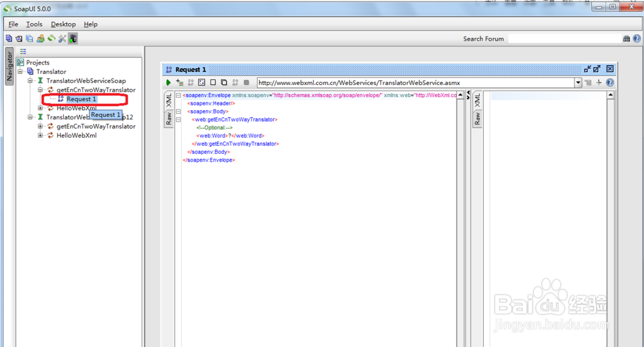Iconify the Request 1 inner window
The width and height of the screenshot is (644, 347).
[x=587, y=69]
